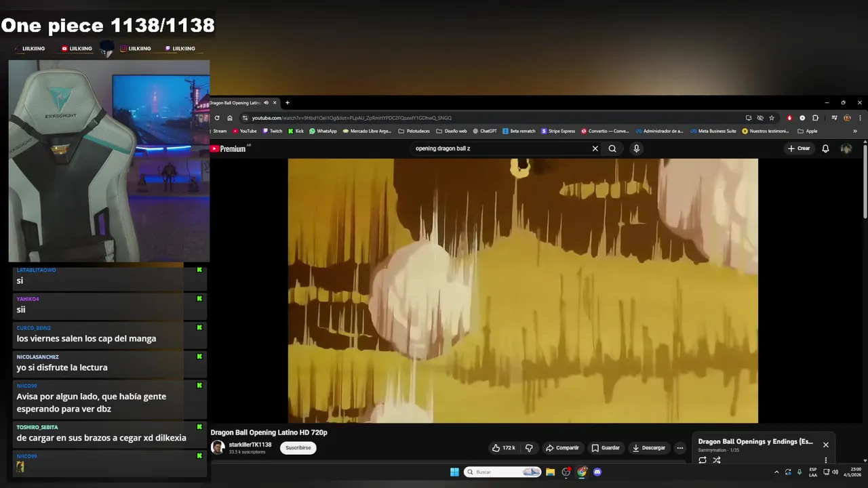
Task: Open the Beta rematch bookmark
Action: [x=519, y=131]
